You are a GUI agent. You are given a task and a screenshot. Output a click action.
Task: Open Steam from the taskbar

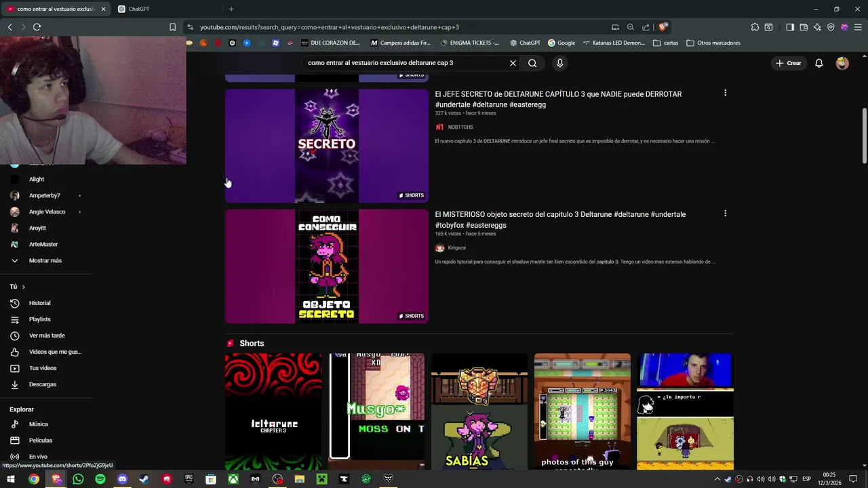[144, 479]
